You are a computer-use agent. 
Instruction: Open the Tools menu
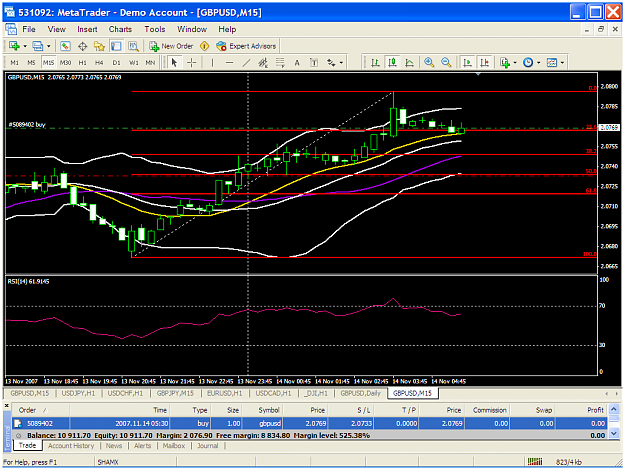point(155,29)
